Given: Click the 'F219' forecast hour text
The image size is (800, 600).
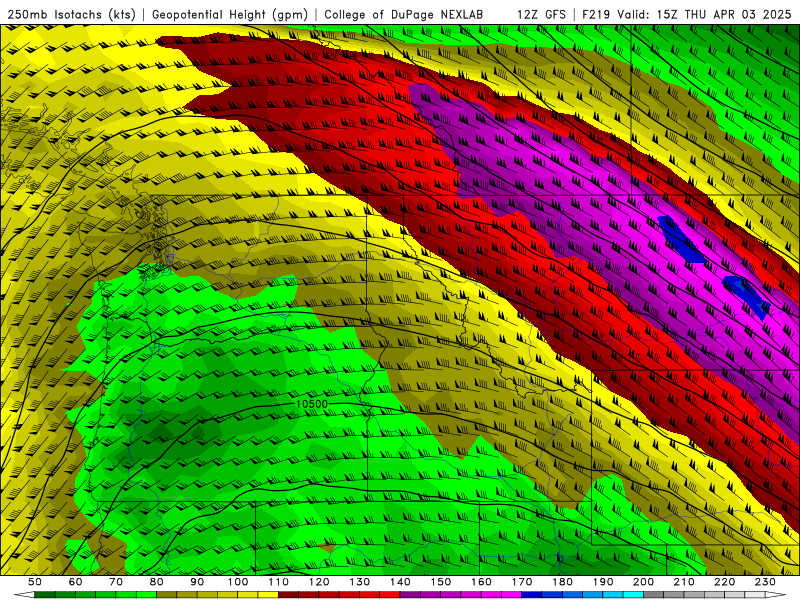Looking at the screenshot, I should tap(596, 14).
